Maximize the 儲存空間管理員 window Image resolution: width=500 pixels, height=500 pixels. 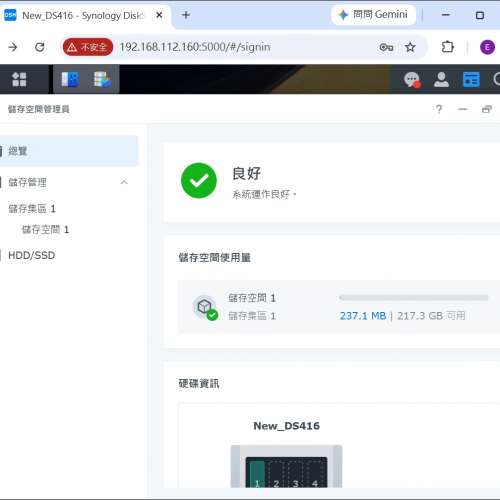click(x=487, y=109)
